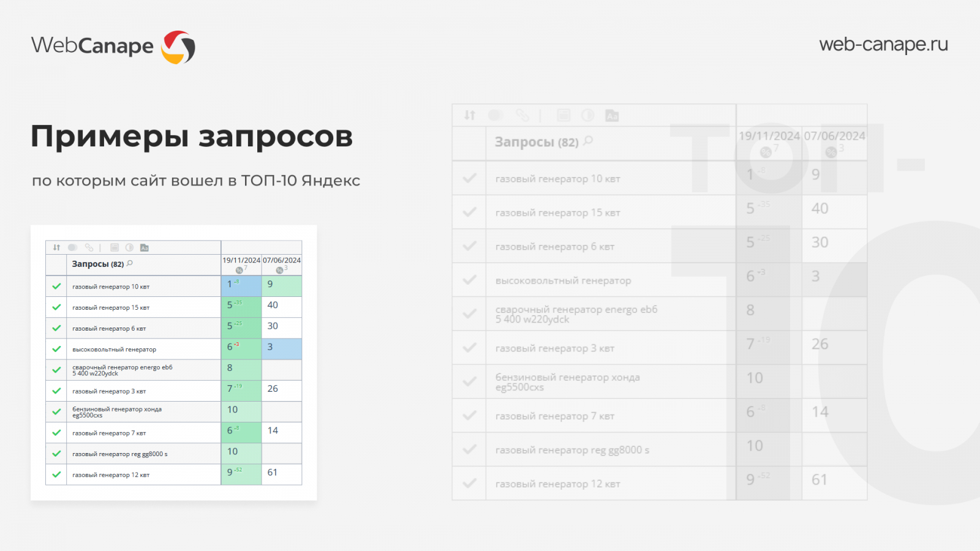980x551 pixels.
Task: Click the black 07/06/2024 date column header
Action: click(282, 260)
